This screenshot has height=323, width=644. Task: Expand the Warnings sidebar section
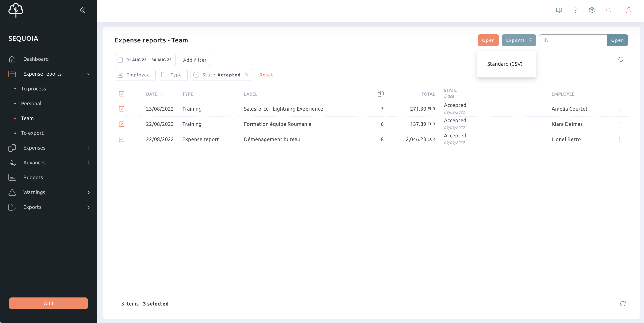point(88,192)
